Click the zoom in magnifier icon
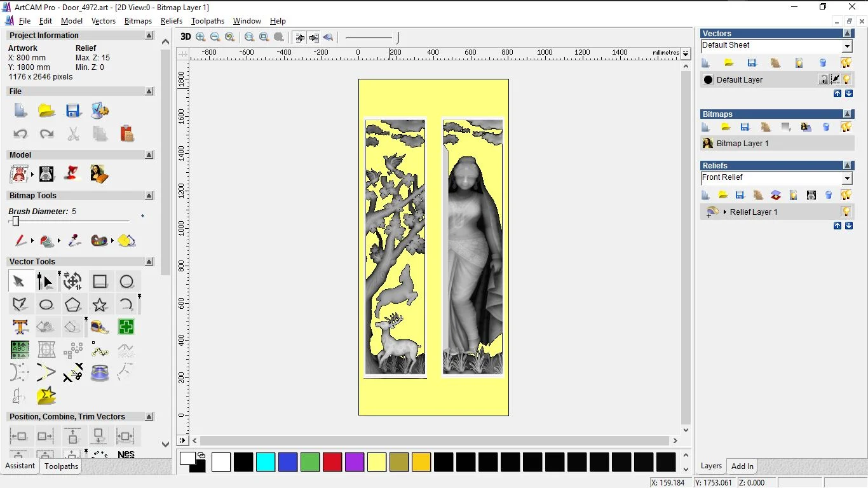The width and height of the screenshot is (868, 488). click(x=201, y=37)
